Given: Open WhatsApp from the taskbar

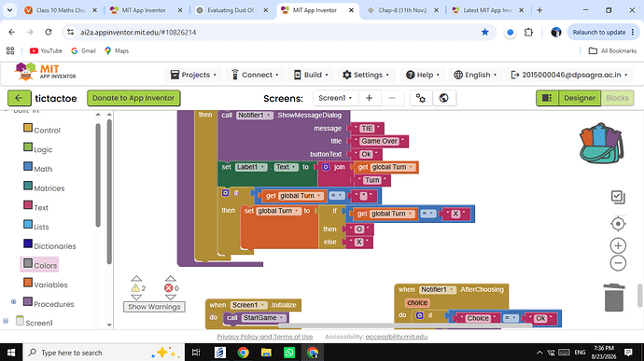Looking at the screenshot, I should pos(289,353).
